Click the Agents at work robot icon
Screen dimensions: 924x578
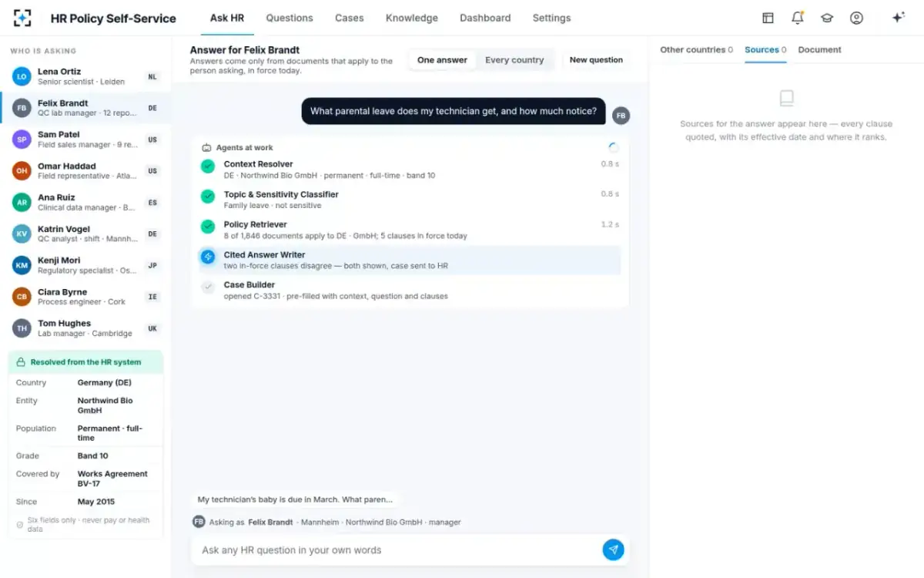(206, 147)
